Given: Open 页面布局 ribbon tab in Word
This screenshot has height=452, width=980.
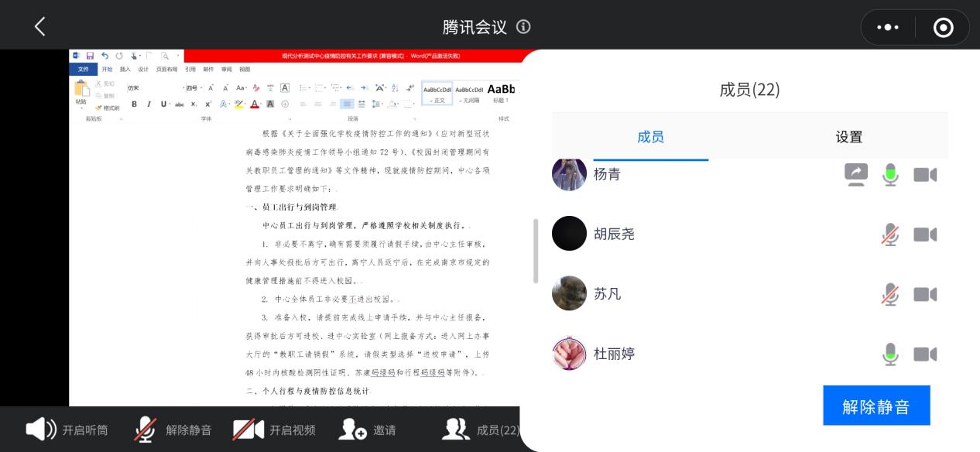Looking at the screenshot, I should [166, 69].
